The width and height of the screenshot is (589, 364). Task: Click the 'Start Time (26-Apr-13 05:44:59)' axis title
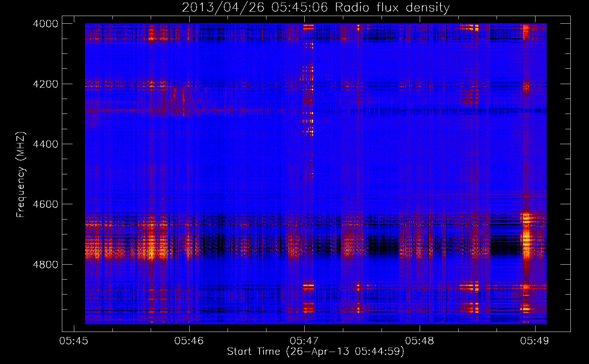click(316, 352)
